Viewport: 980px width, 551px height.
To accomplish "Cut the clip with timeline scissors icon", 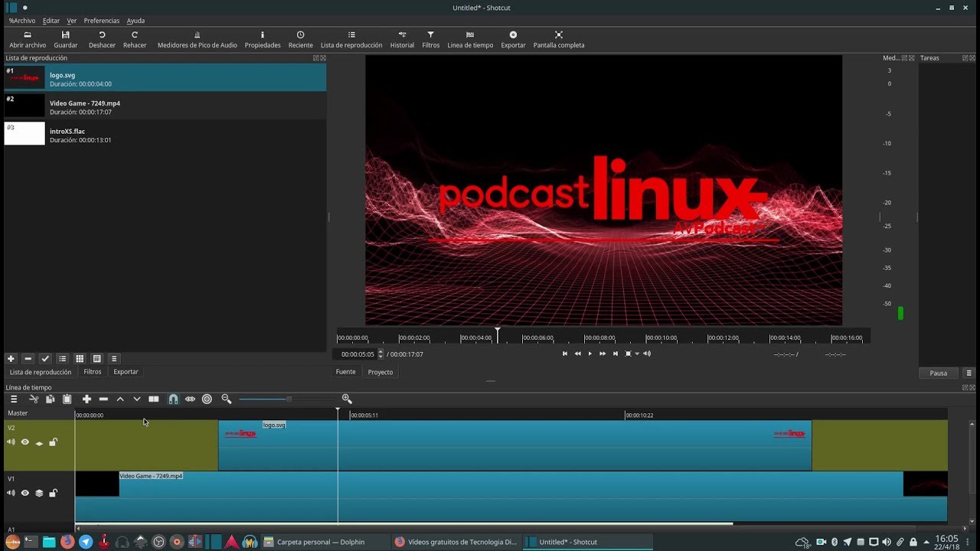I will click(34, 399).
